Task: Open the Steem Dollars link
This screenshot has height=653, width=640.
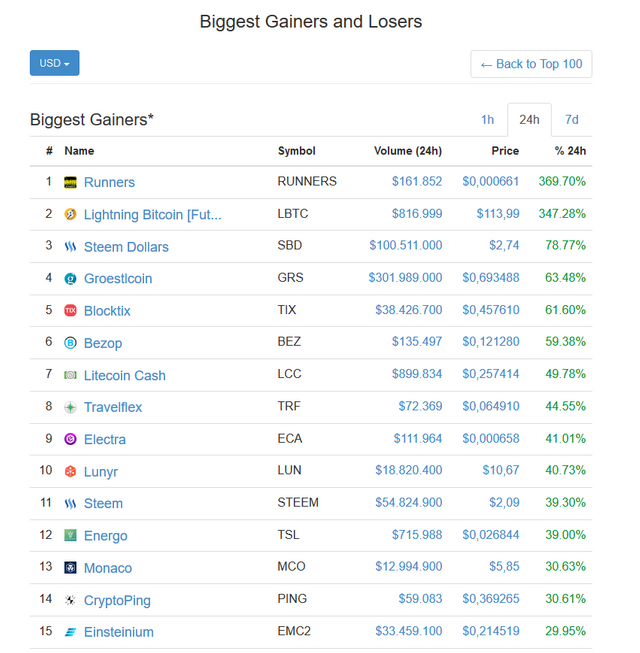Action: (x=126, y=247)
